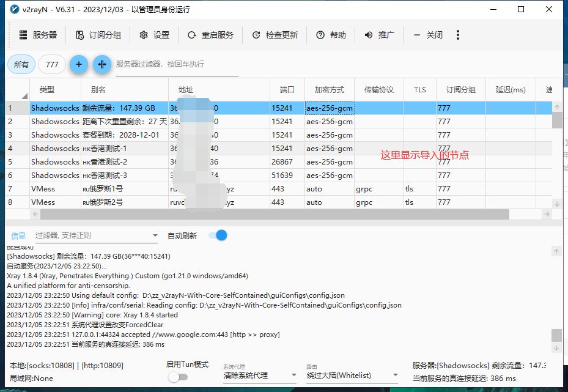Click the 关闭 close toolbar button
The height and width of the screenshot is (392, 568).
pos(428,35)
